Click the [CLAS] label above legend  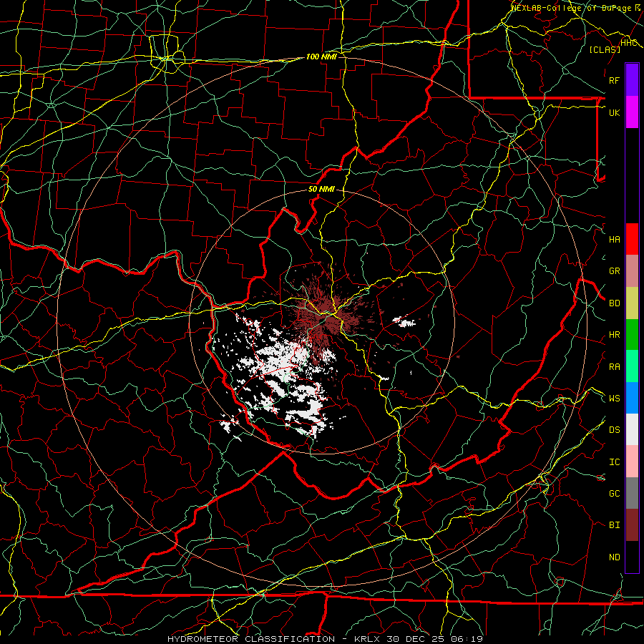(605, 49)
